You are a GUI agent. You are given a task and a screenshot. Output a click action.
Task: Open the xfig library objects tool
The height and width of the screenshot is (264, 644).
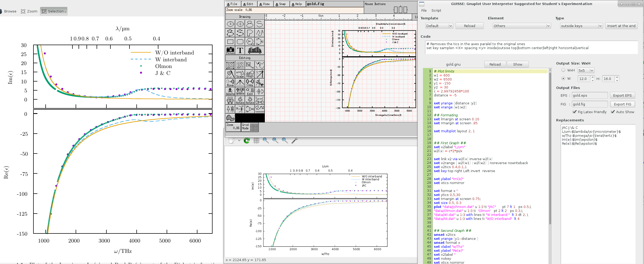[x=255, y=50]
